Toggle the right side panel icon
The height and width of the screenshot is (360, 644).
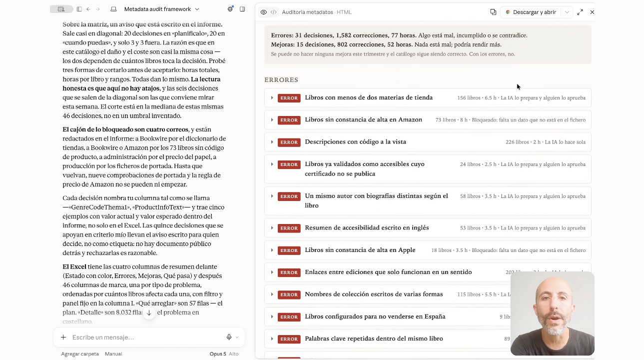point(242,9)
